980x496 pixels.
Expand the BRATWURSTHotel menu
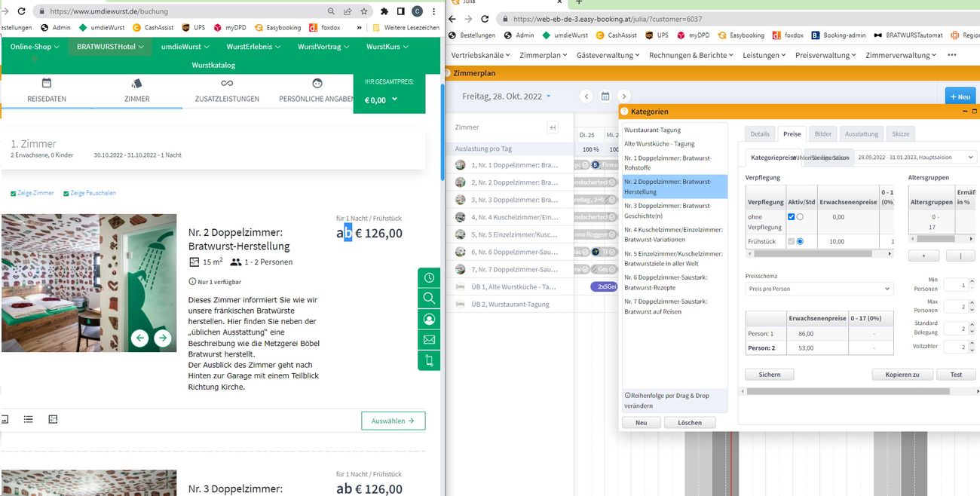click(x=110, y=47)
